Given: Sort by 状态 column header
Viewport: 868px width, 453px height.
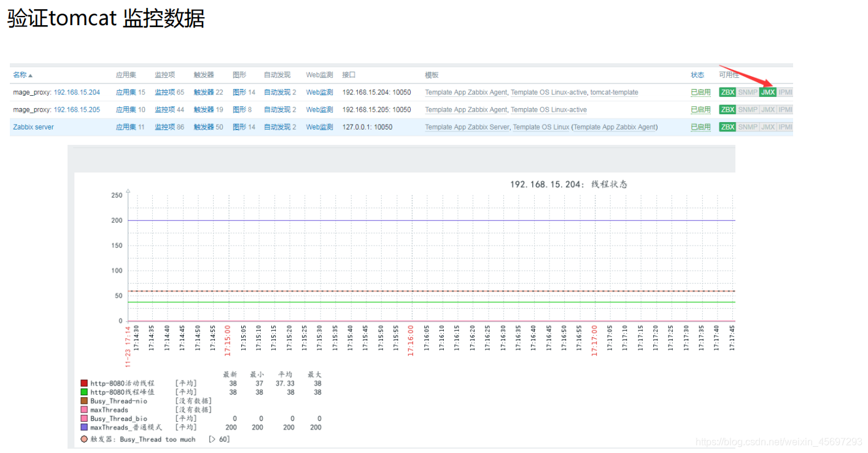Looking at the screenshot, I should [697, 75].
